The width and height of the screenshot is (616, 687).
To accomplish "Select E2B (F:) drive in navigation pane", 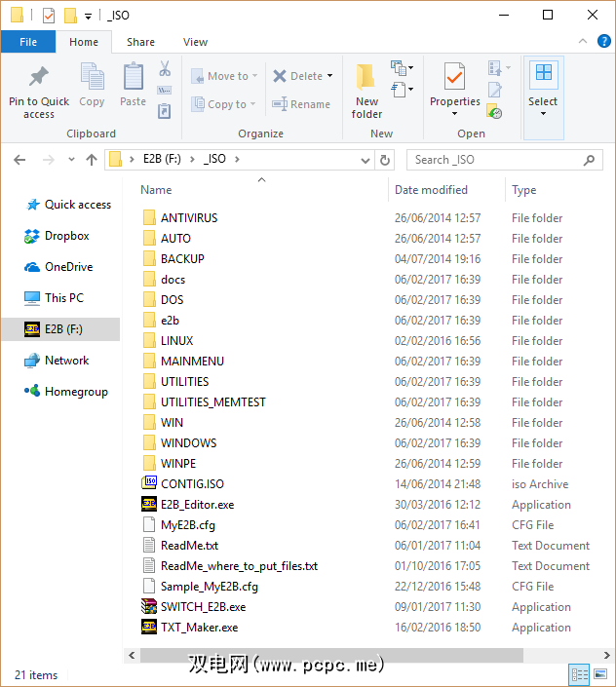I will [x=60, y=329].
